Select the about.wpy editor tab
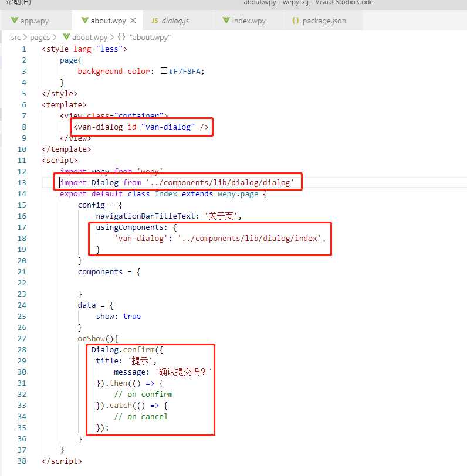467x476 pixels. tap(108, 21)
